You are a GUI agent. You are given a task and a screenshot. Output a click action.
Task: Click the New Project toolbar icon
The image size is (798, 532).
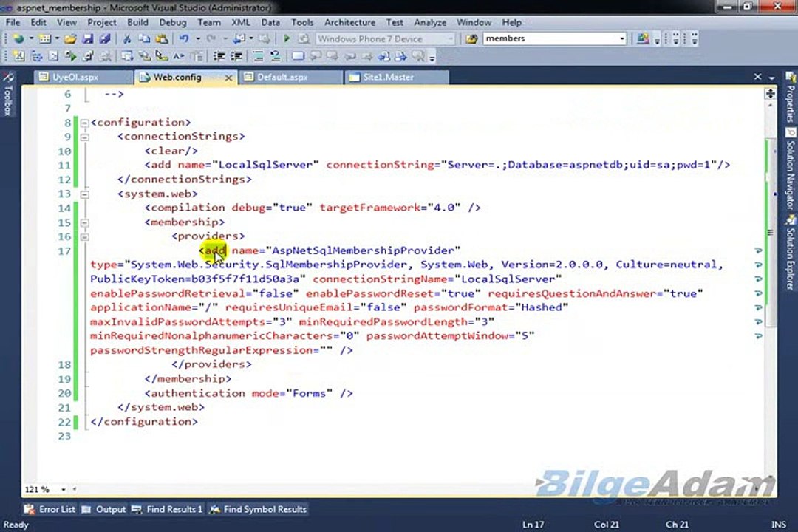point(18,38)
